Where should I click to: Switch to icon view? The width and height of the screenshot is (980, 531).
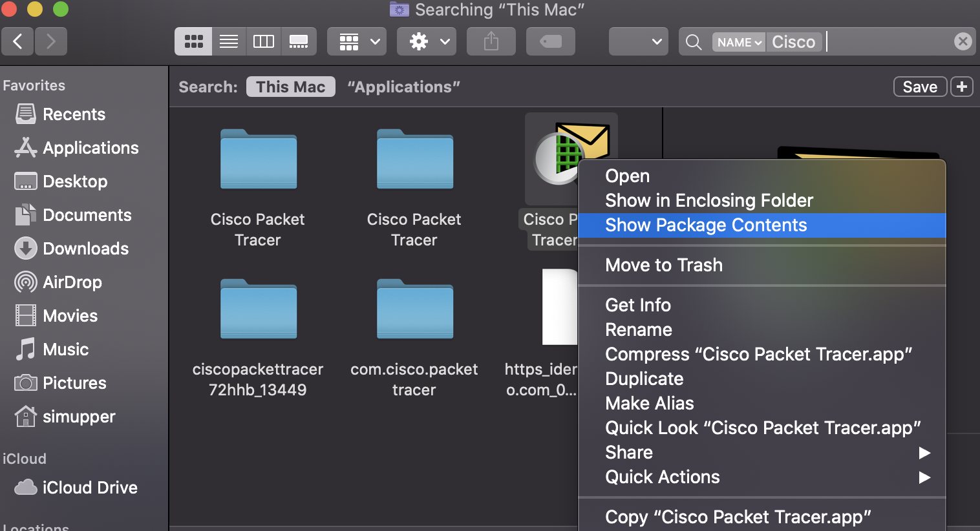(193, 41)
